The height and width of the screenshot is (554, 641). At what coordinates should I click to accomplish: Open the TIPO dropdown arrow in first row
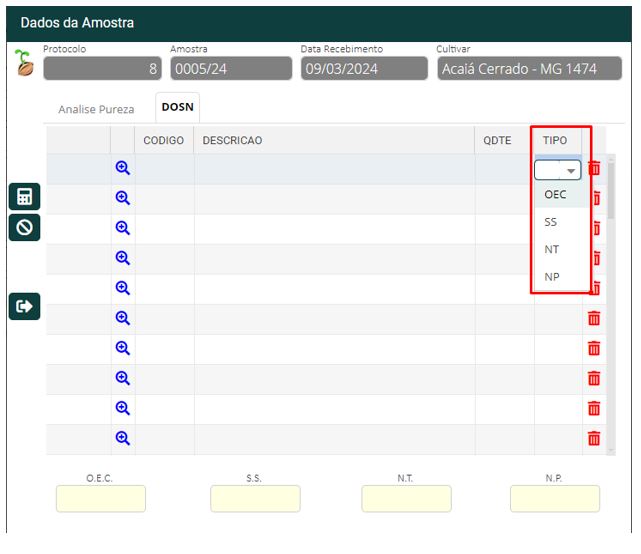coord(571,171)
